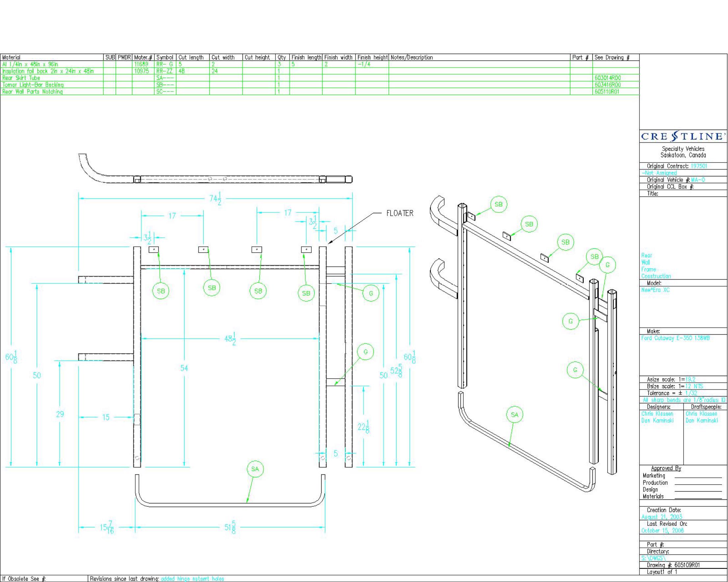Viewport: 728px width, 582px height.
Task: Click original contract number 197501
Action: click(699, 166)
